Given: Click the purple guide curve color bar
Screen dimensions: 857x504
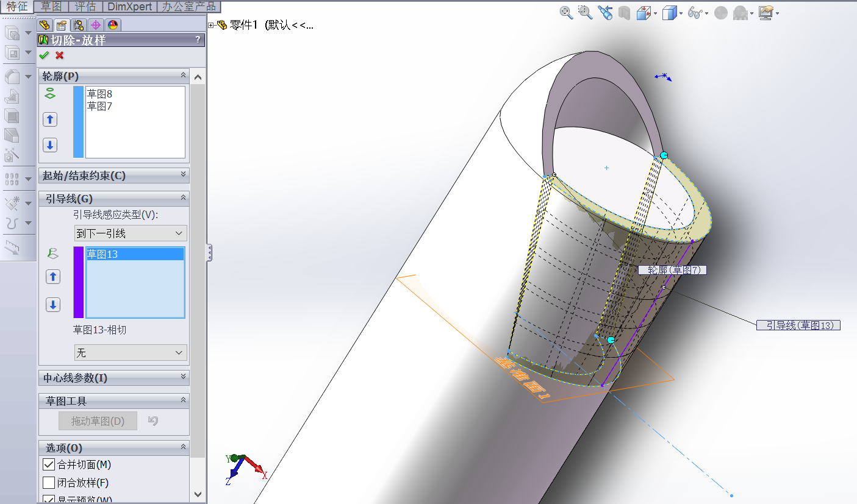Looking at the screenshot, I should (x=78, y=282).
